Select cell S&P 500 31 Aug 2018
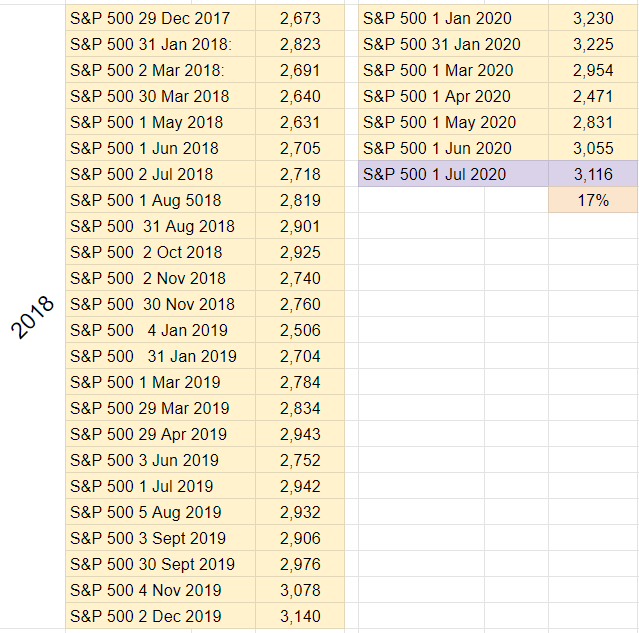Image resolution: width=639 pixels, height=633 pixels. 160,226
